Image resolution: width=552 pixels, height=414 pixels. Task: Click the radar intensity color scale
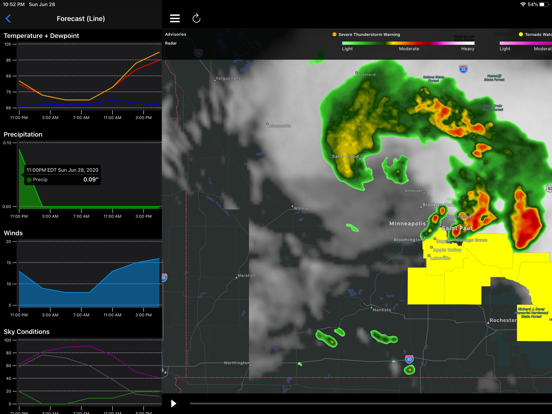coord(408,43)
